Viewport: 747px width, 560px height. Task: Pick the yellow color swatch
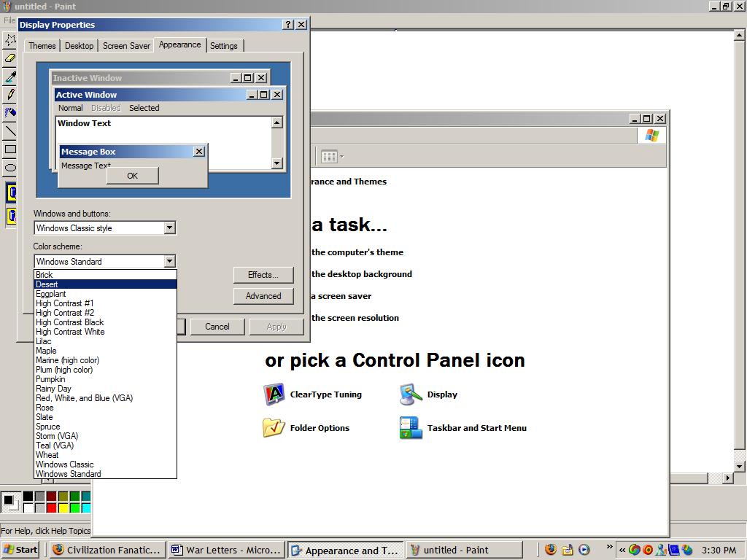coord(63,507)
